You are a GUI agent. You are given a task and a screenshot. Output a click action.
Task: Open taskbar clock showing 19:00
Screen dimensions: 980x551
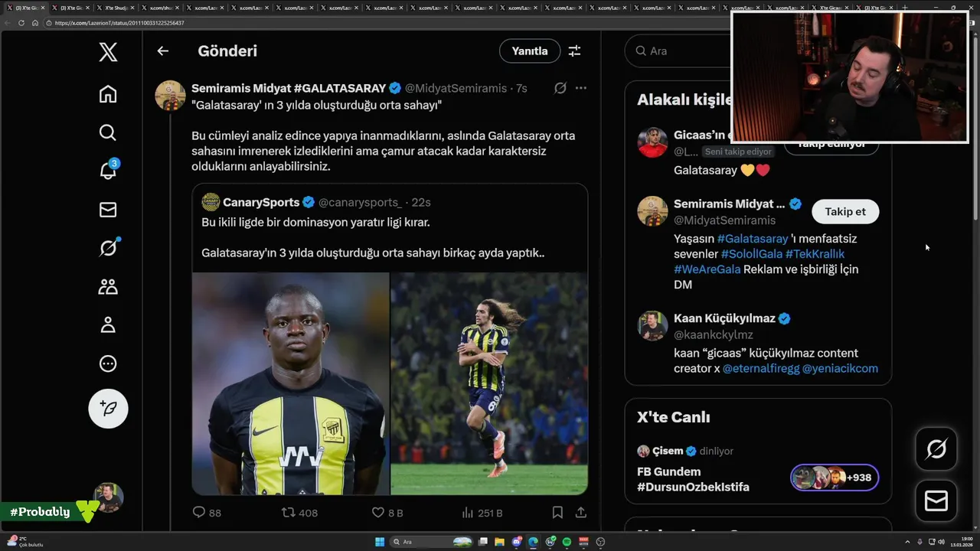click(961, 542)
